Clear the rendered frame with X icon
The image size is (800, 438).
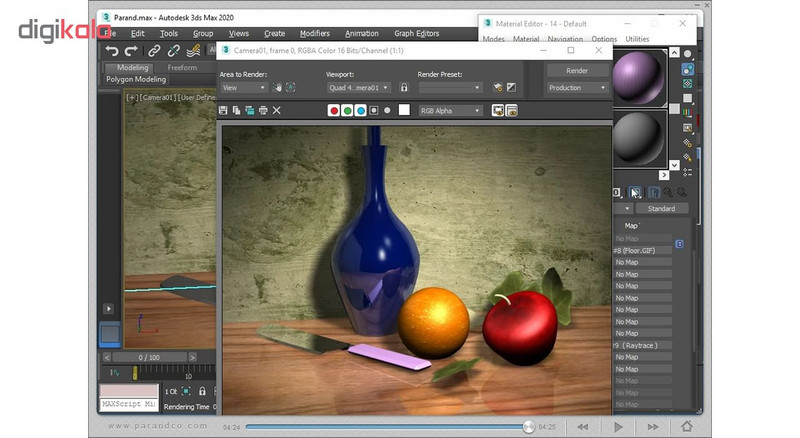tap(277, 110)
